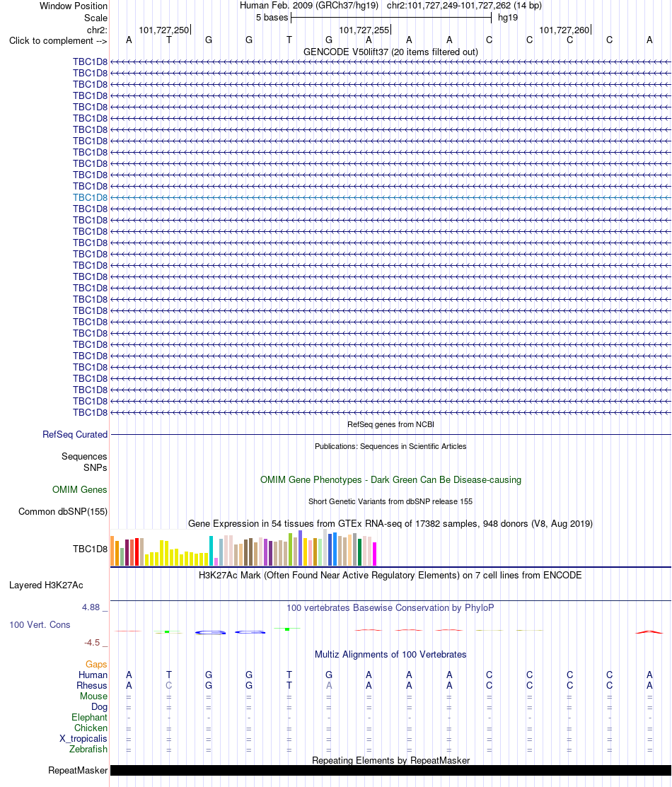
Task: Click the Window Position label
Action: [x=74, y=6]
